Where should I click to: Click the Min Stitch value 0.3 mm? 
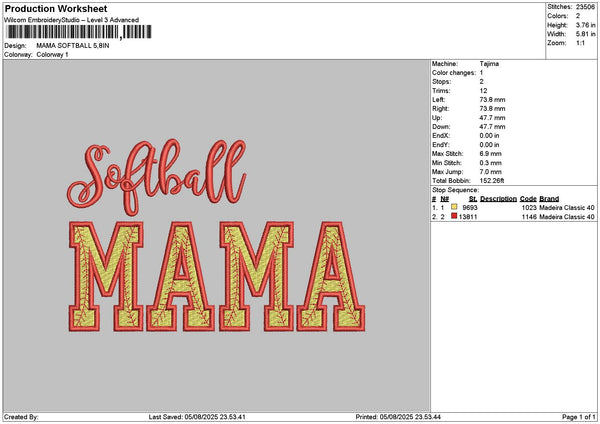pos(491,163)
